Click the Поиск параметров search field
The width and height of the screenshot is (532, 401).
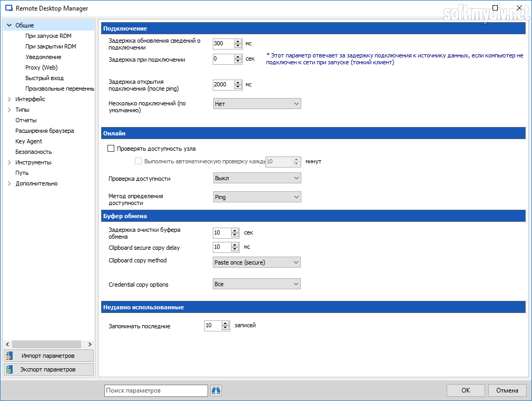156,390
